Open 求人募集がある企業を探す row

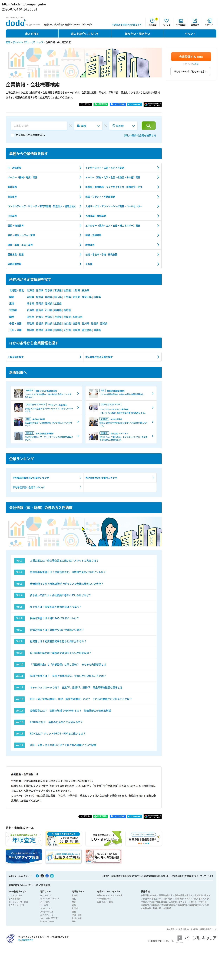tap(122, 357)
